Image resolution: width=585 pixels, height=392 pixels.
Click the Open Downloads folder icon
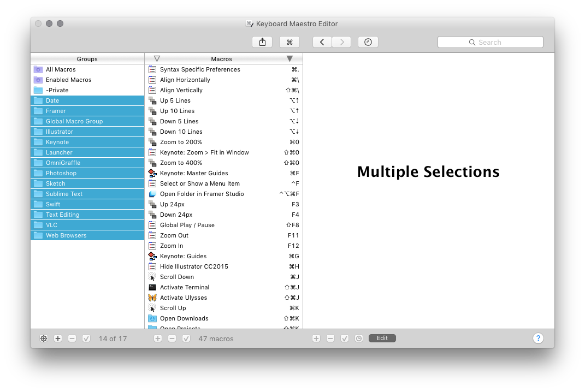click(x=152, y=318)
